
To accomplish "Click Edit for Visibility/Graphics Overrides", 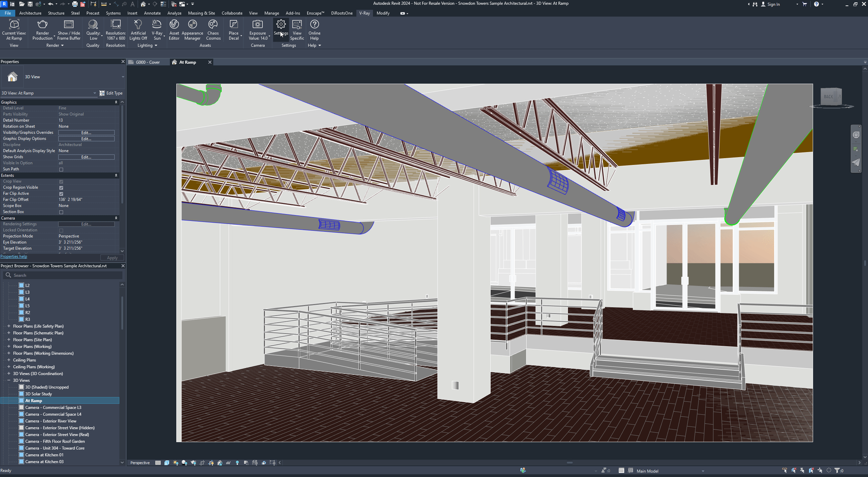I will pos(86,132).
